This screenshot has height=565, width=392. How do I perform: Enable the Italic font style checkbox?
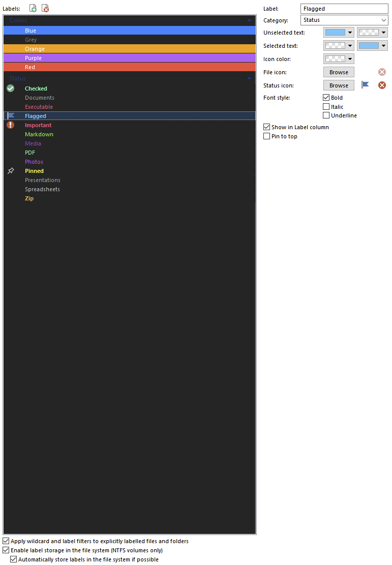[326, 107]
